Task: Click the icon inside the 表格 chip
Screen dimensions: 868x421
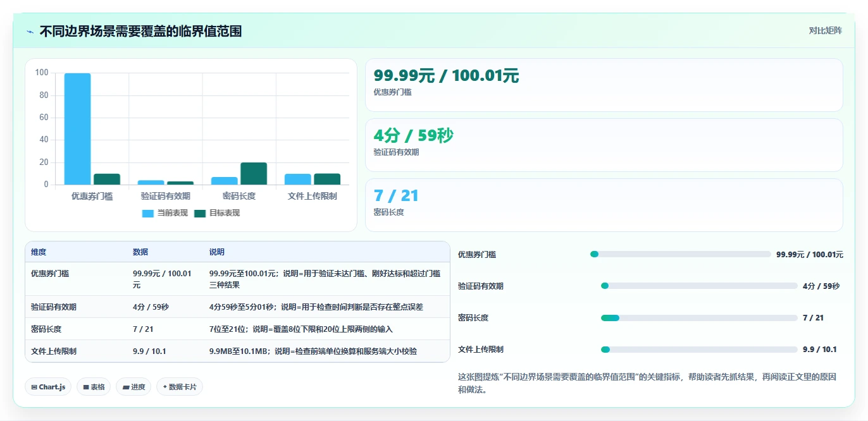Action: [85, 387]
